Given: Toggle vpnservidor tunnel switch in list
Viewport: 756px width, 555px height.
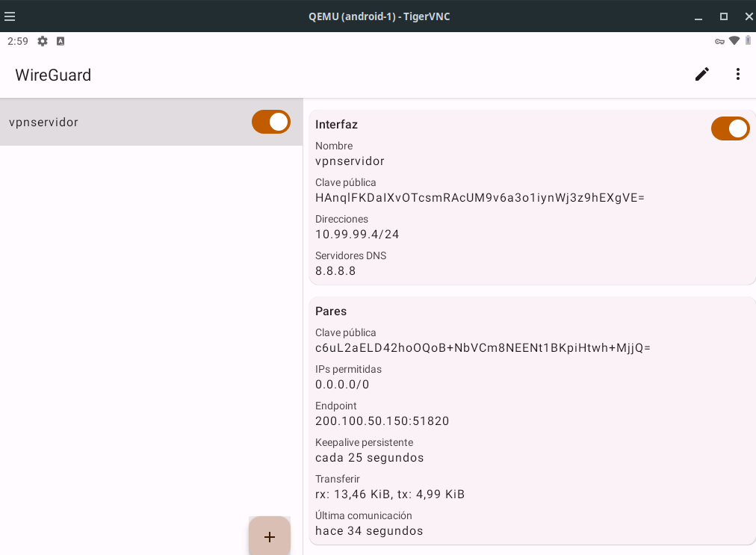Looking at the screenshot, I should tap(271, 122).
